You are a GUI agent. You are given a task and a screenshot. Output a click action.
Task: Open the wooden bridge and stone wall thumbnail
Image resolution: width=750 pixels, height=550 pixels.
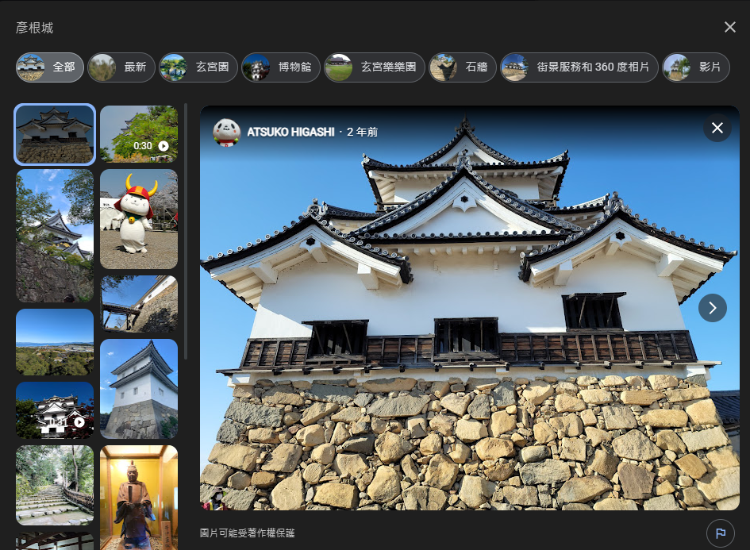pyautogui.click(x=139, y=304)
